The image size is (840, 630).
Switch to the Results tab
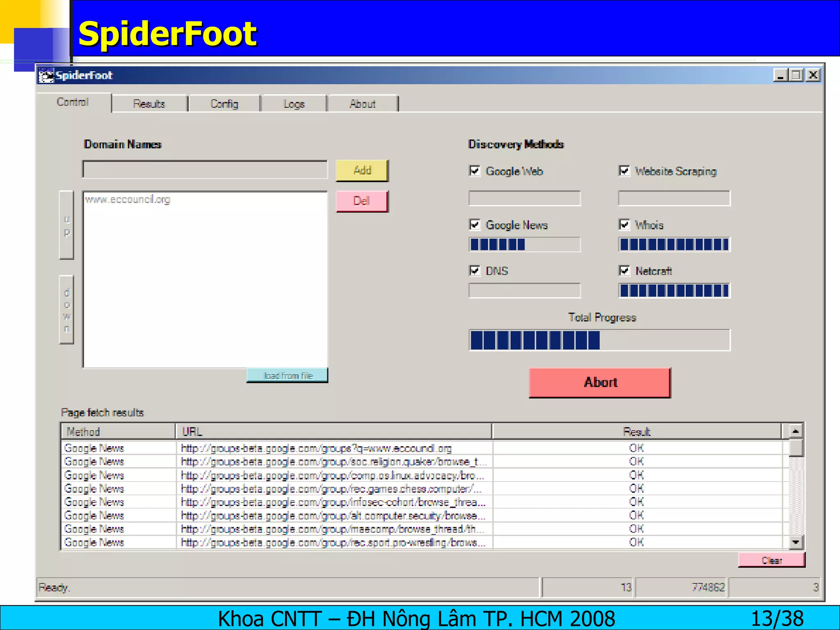point(149,104)
